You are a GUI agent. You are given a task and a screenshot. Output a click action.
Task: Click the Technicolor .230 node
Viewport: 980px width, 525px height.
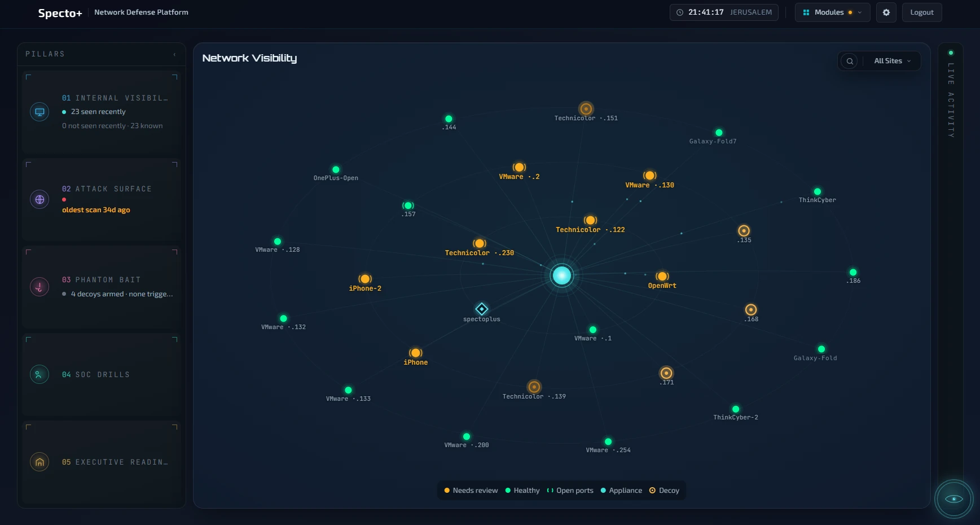pyautogui.click(x=480, y=243)
